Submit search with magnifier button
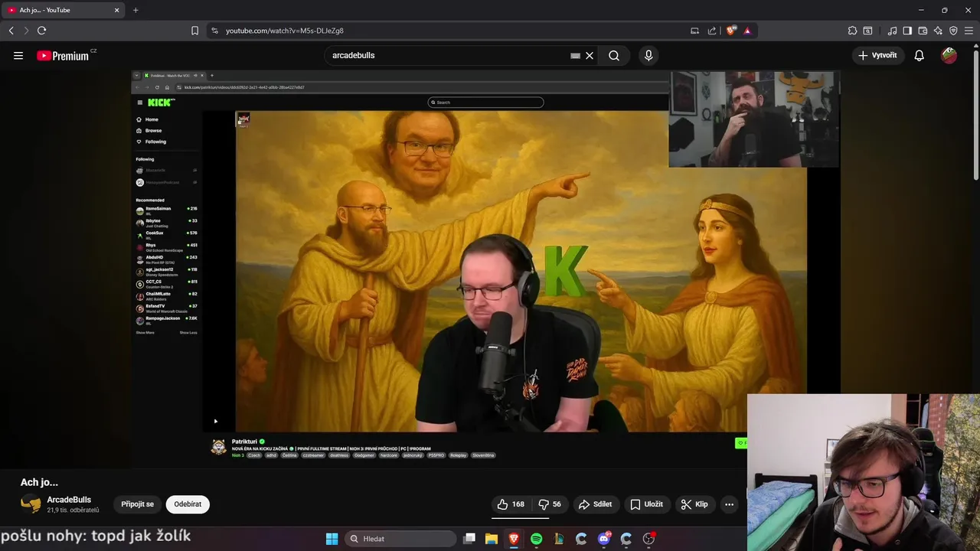The width and height of the screenshot is (980, 551). (614, 55)
